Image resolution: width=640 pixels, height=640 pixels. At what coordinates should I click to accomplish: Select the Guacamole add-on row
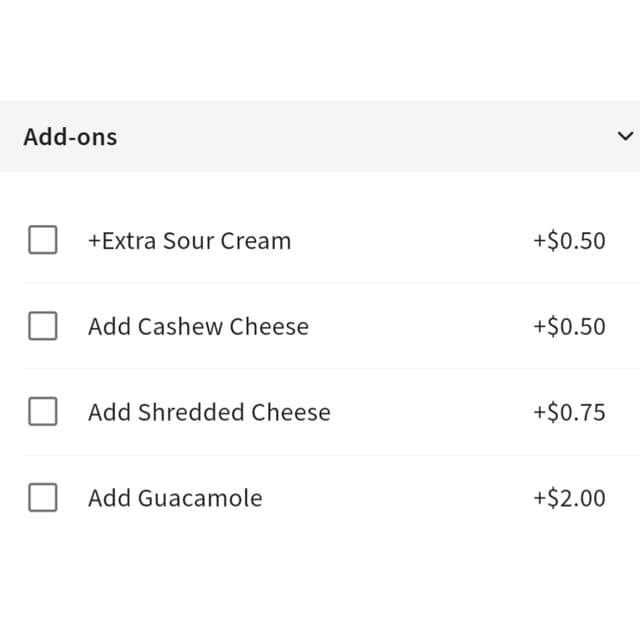(x=320, y=498)
